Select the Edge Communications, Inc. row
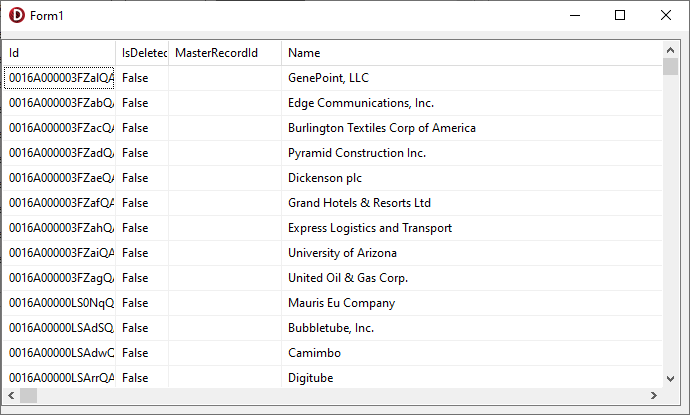The image size is (690, 415). pyautogui.click(x=360, y=103)
